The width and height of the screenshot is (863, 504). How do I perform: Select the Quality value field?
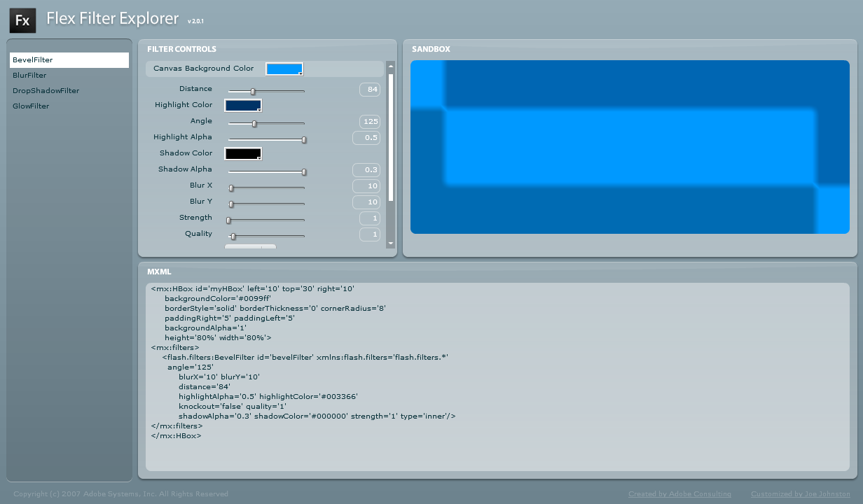click(x=369, y=234)
